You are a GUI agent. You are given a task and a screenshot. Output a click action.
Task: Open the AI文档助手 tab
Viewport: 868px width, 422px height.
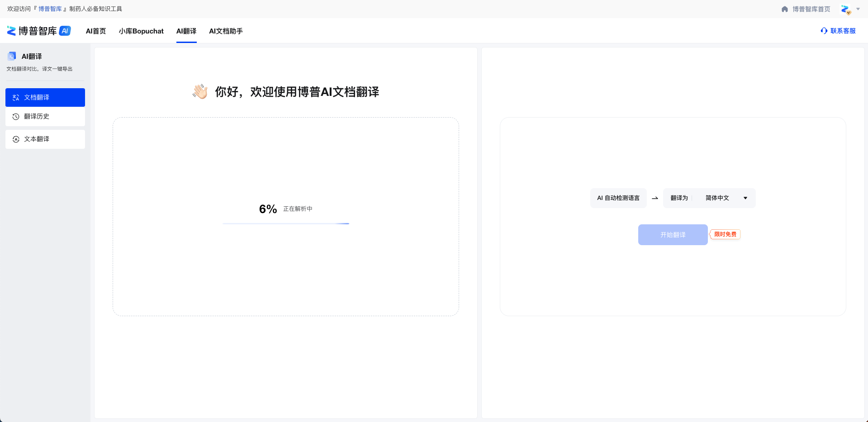(x=226, y=31)
